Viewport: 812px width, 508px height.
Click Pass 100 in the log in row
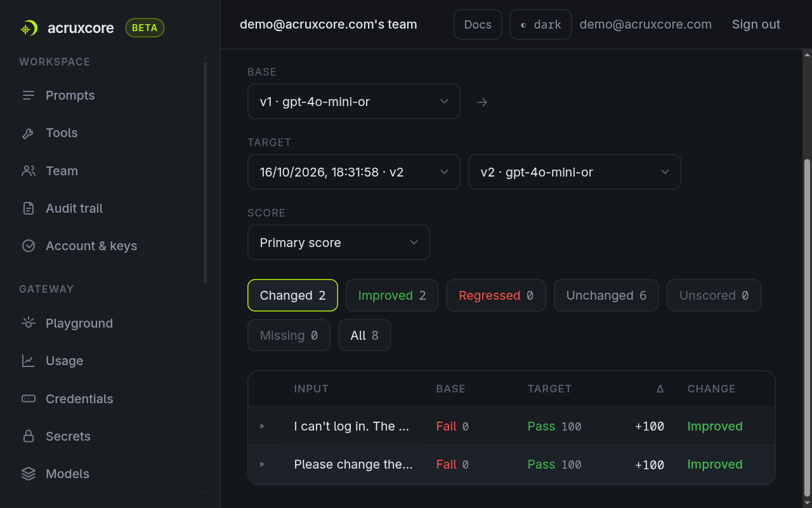(554, 426)
